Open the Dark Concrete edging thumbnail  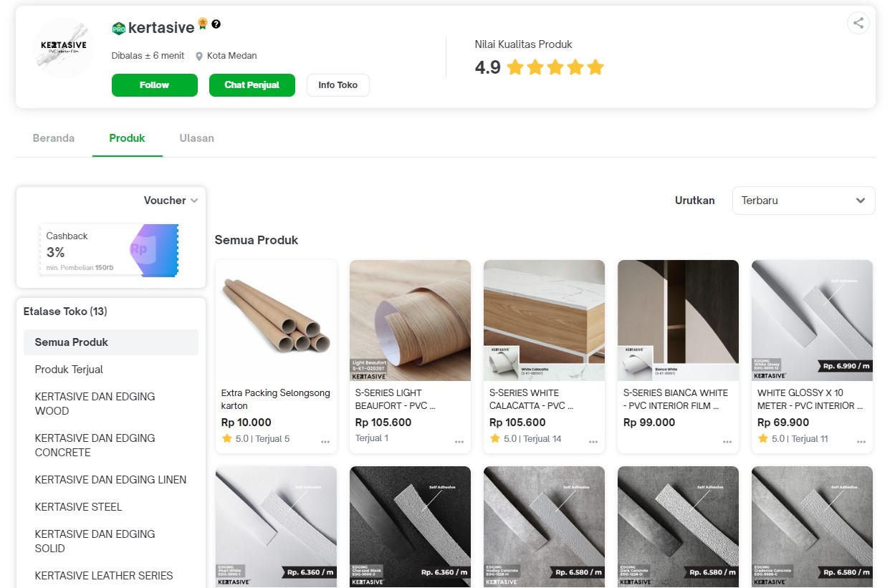[x=678, y=527]
